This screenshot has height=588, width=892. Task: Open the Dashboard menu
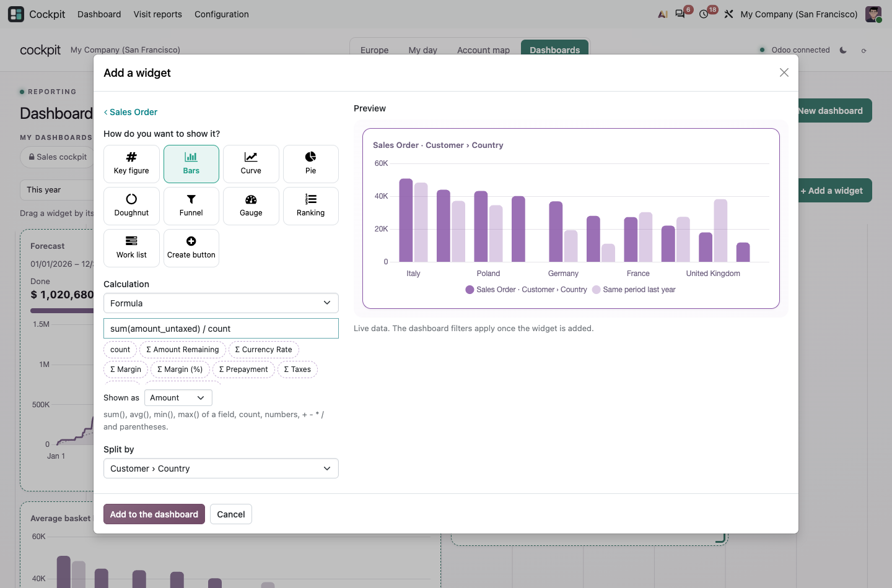[x=99, y=14]
